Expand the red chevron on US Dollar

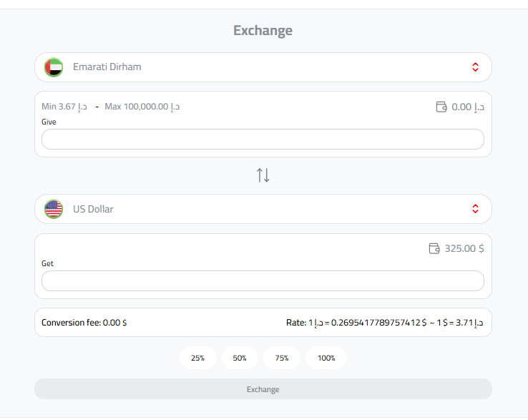(475, 209)
